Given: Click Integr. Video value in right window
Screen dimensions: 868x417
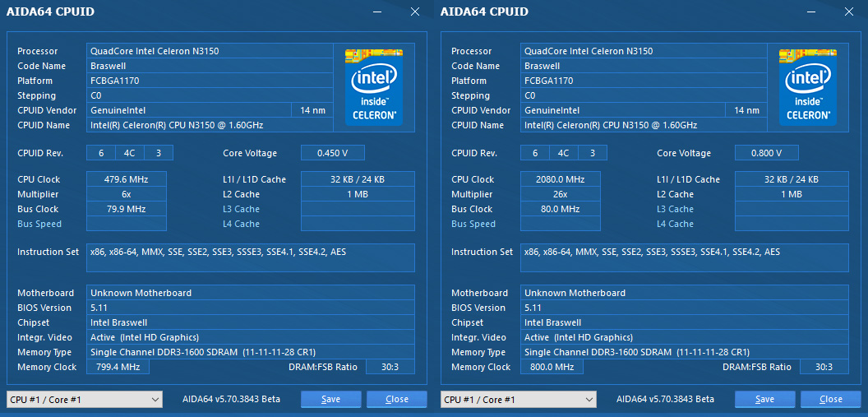Looking at the screenshot, I should pyautogui.click(x=685, y=336).
